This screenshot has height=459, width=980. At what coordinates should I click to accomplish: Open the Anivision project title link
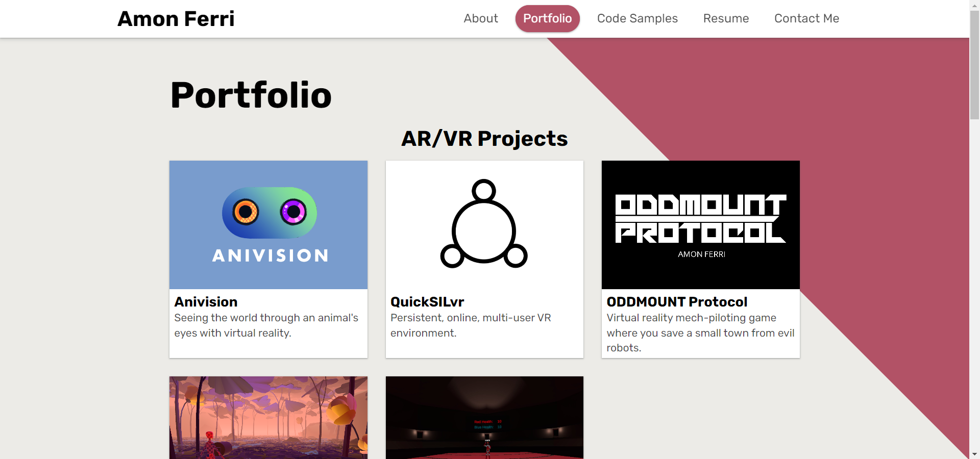(206, 302)
